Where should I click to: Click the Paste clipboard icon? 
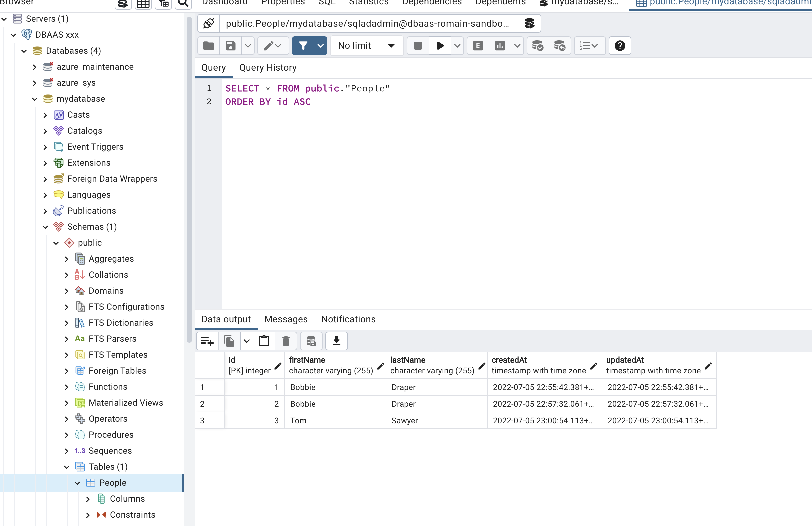264,341
